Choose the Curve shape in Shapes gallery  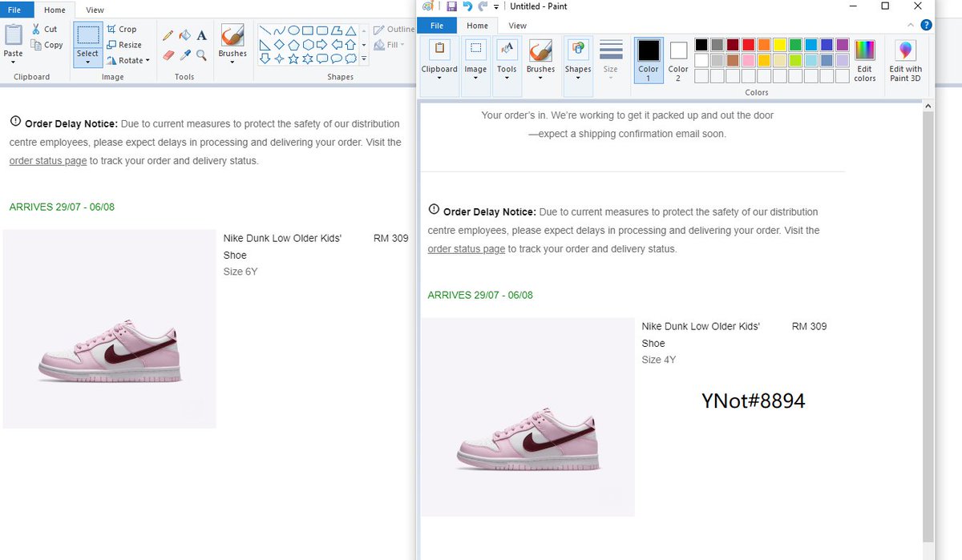point(279,30)
